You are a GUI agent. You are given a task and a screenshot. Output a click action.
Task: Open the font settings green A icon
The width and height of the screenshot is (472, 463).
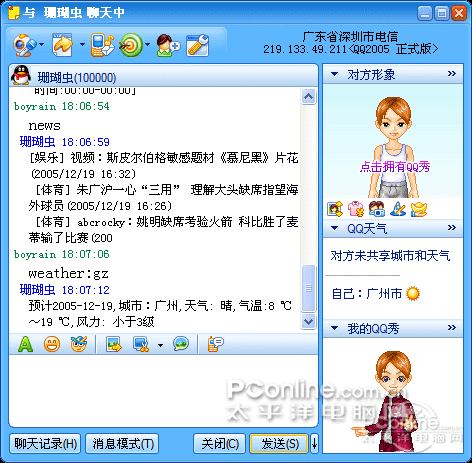click(25, 344)
